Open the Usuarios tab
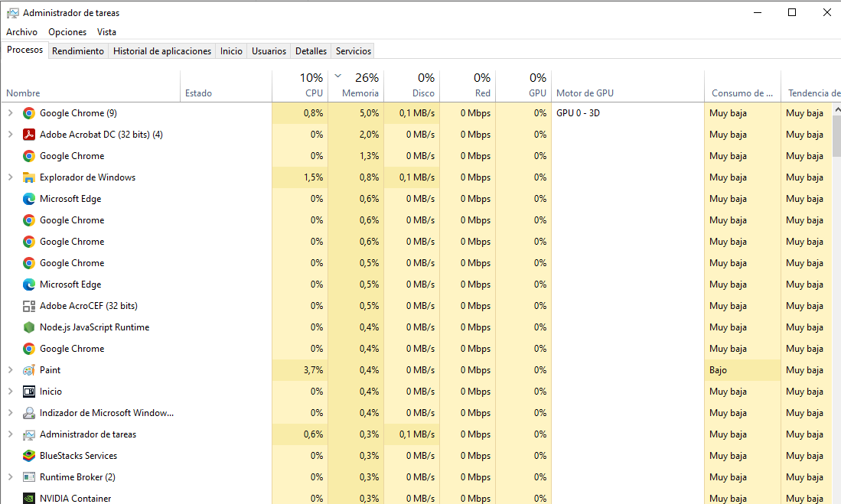 click(x=269, y=51)
